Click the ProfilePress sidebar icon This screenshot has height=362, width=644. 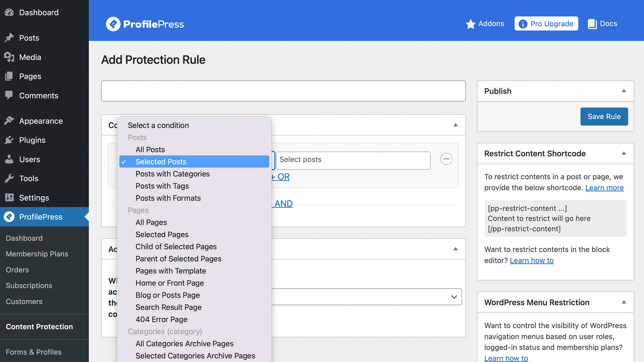(8, 217)
